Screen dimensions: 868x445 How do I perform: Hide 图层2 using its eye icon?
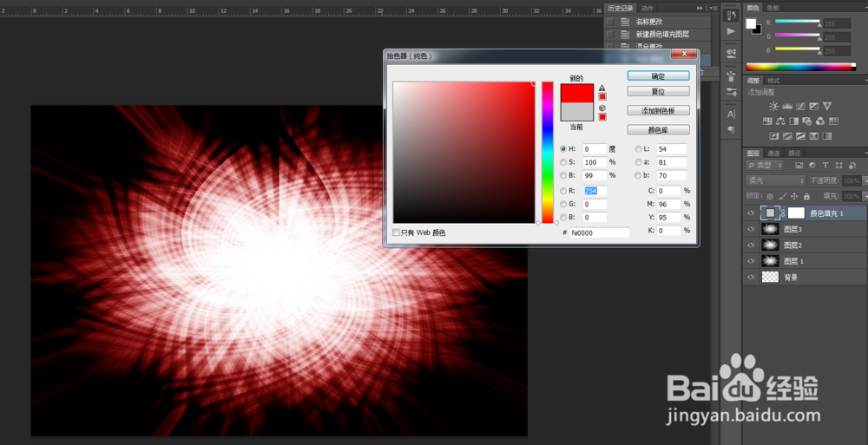[x=751, y=245]
